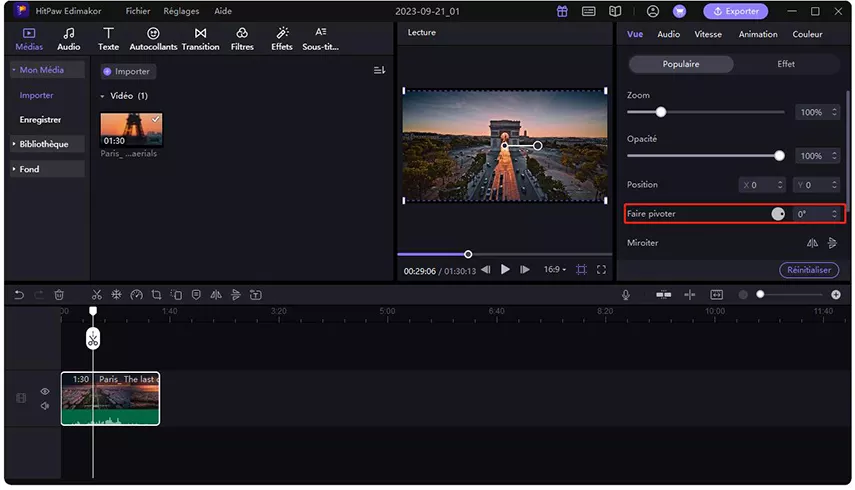This screenshot has height=490, width=855.
Task: Toggle checkmark on Paris video thumbnail
Action: point(156,119)
